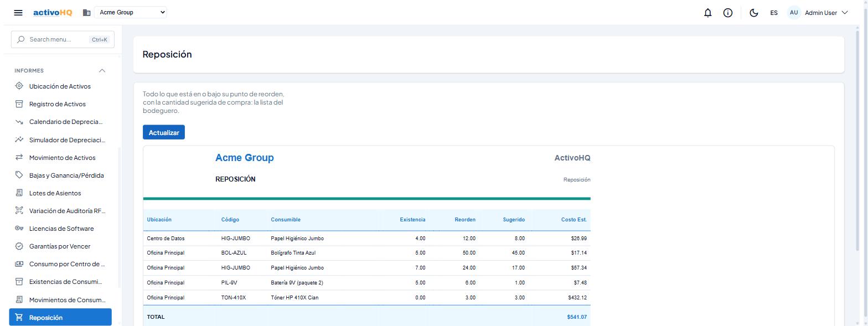
Task: Open Lotes de Asientos menu item
Action: pyautogui.click(x=60, y=193)
